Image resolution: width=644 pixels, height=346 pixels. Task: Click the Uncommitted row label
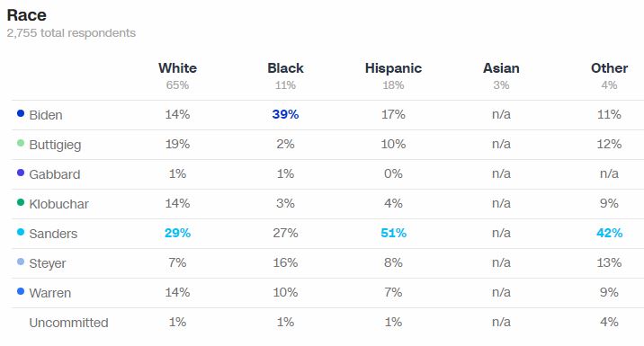(68, 323)
